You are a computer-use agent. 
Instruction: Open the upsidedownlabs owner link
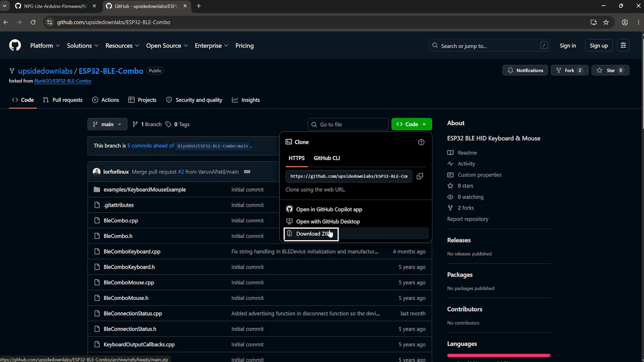[45, 71]
